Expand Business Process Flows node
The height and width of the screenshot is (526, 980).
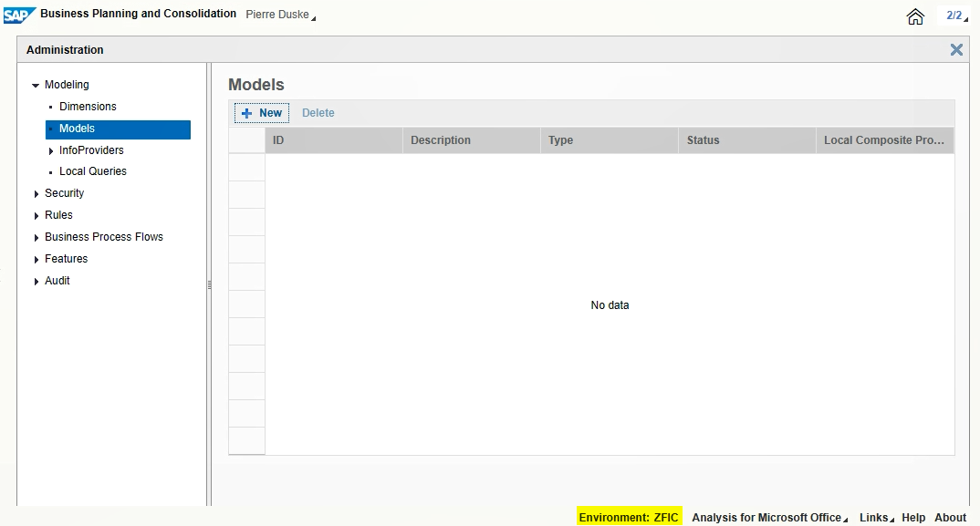[x=36, y=237]
